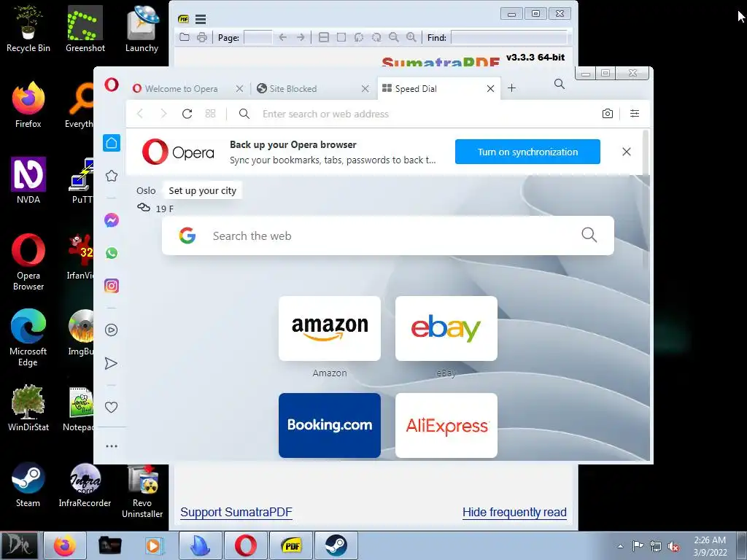The image size is (747, 560).
Task: Show hidden system tray icons arrow
Action: (620, 546)
